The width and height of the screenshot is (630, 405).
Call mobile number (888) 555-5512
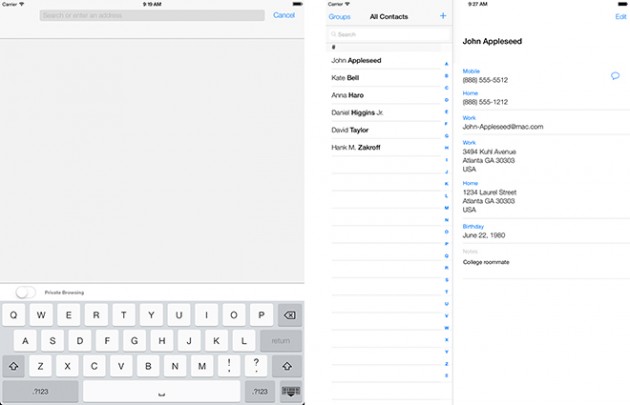485,80
